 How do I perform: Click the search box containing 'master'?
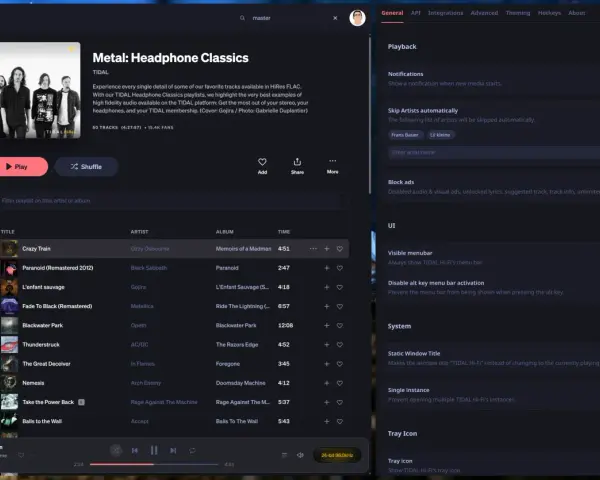288,18
